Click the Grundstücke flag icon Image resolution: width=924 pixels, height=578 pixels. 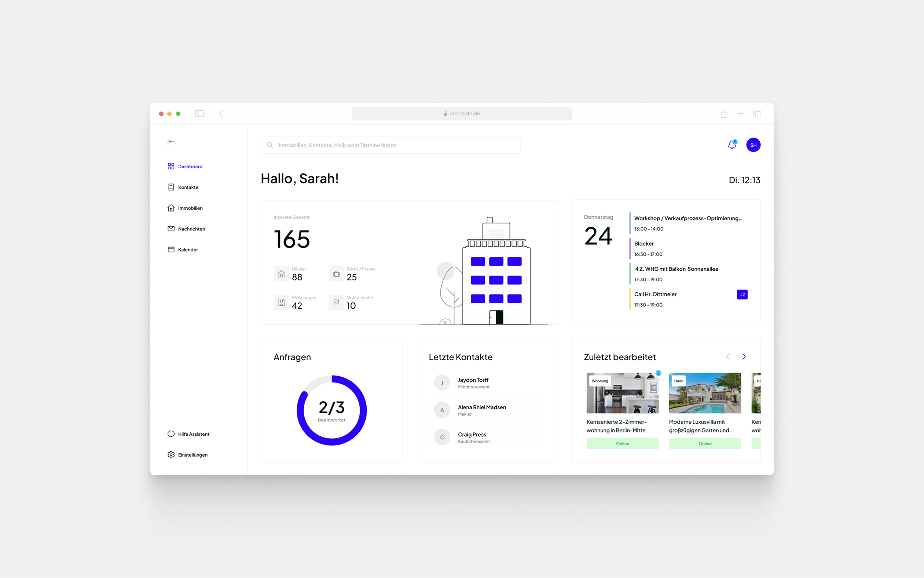click(x=336, y=302)
